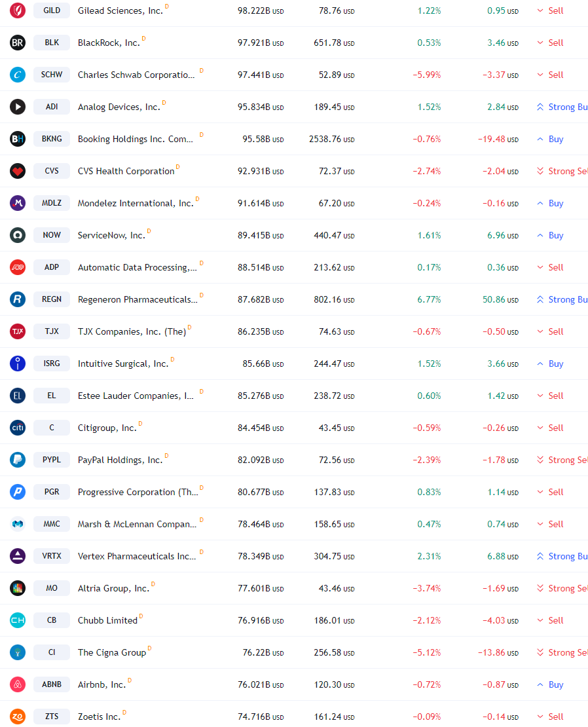Select the PYPL ticker badge

[52, 460]
